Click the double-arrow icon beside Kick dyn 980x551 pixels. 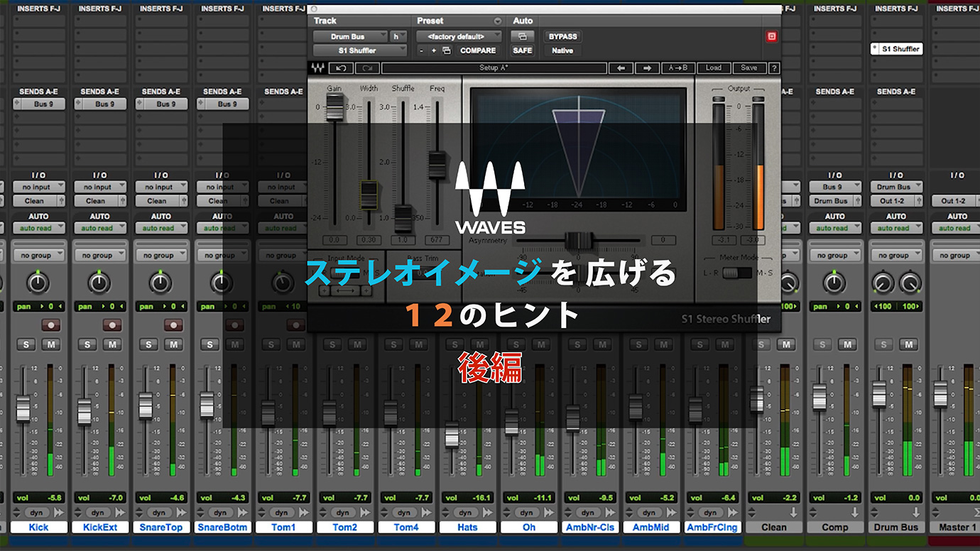point(59,512)
